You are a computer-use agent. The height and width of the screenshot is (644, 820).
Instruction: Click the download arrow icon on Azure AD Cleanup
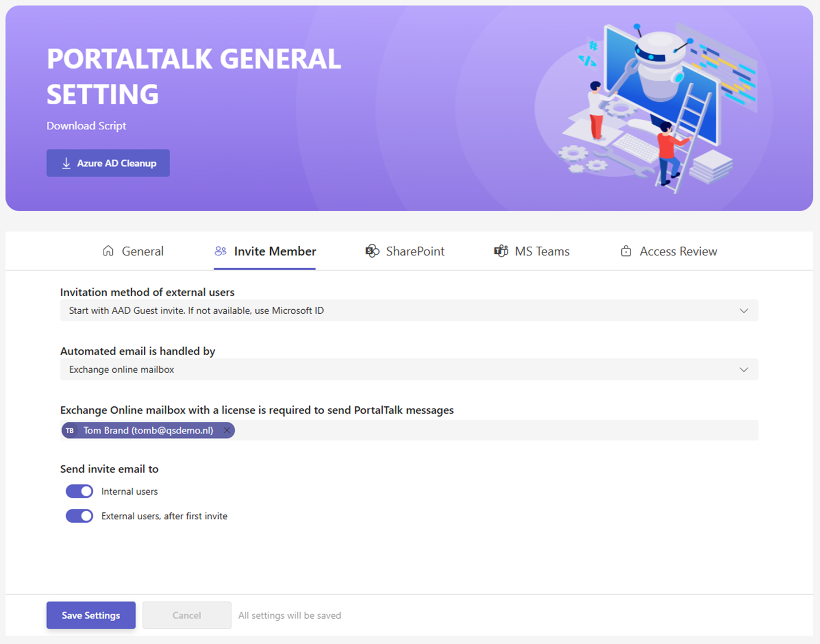pyautogui.click(x=66, y=163)
